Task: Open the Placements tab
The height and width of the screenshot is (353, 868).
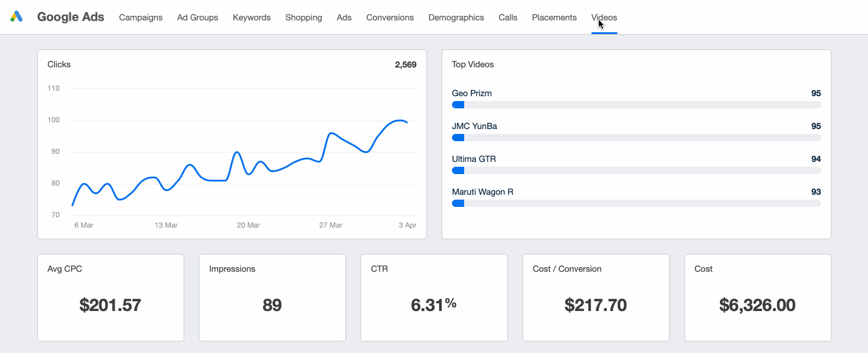Action: pos(554,18)
